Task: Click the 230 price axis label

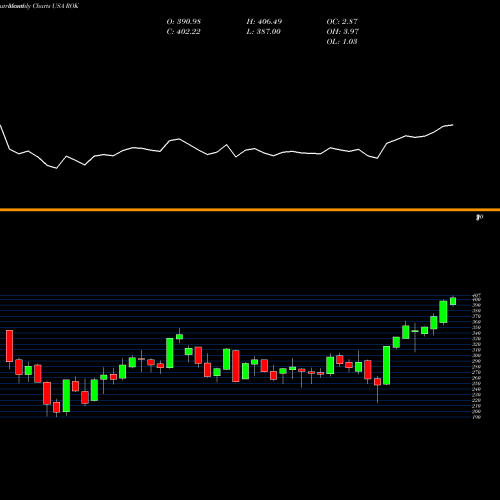Action: pos(477,395)
